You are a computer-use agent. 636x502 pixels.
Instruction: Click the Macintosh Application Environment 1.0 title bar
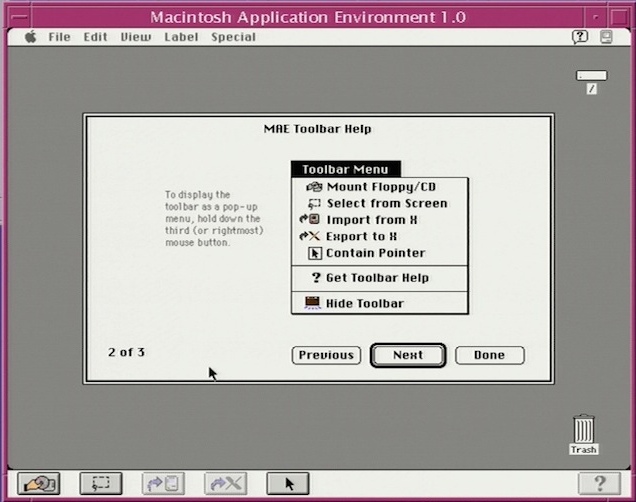pyautogui.click(x=308, y=17)
